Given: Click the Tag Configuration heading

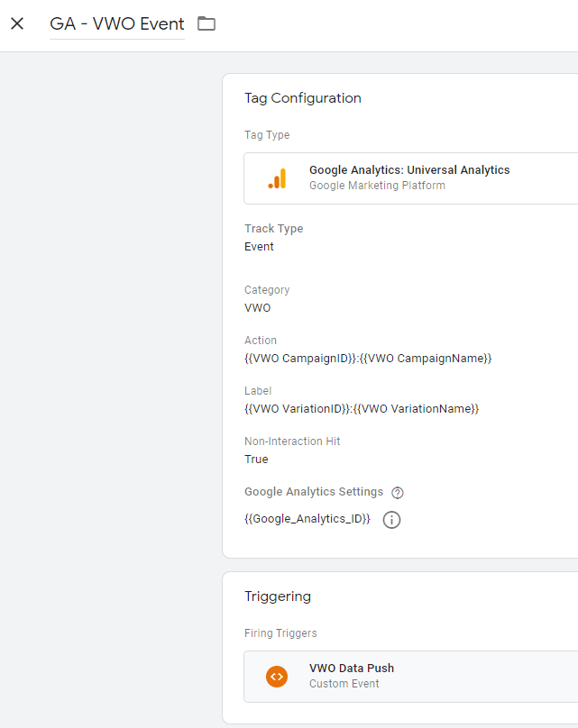Looking at the screenshot, I should [x=303, y=98].
